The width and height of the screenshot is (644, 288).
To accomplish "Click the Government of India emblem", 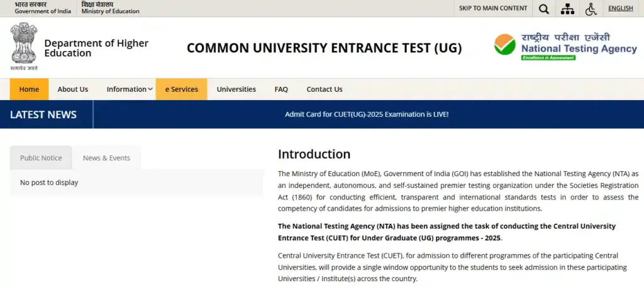I will point(24,47).
